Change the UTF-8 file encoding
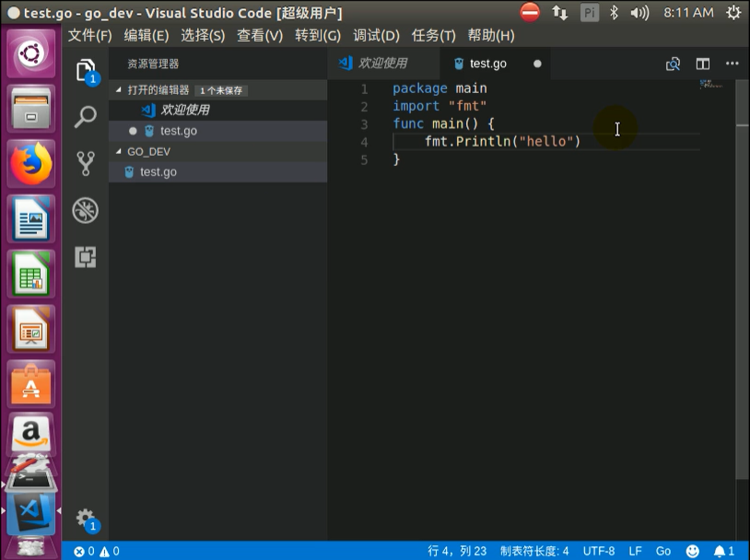 (598, 552)
